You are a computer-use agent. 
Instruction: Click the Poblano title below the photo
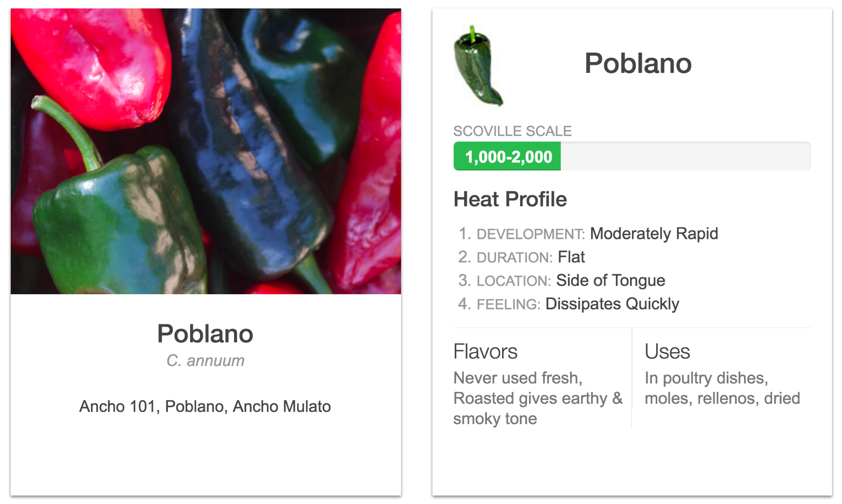(205, 333)
